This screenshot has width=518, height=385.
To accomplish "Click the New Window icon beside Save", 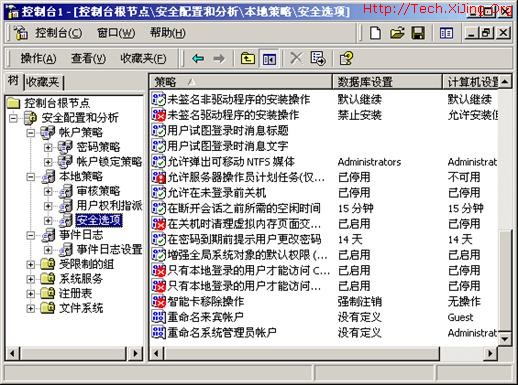I will (446, 33).
